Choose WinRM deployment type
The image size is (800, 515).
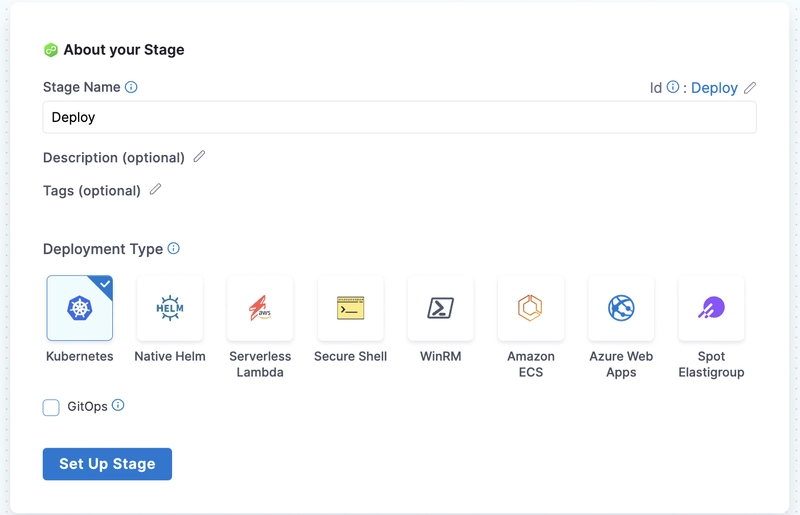(x=441, y=308)
